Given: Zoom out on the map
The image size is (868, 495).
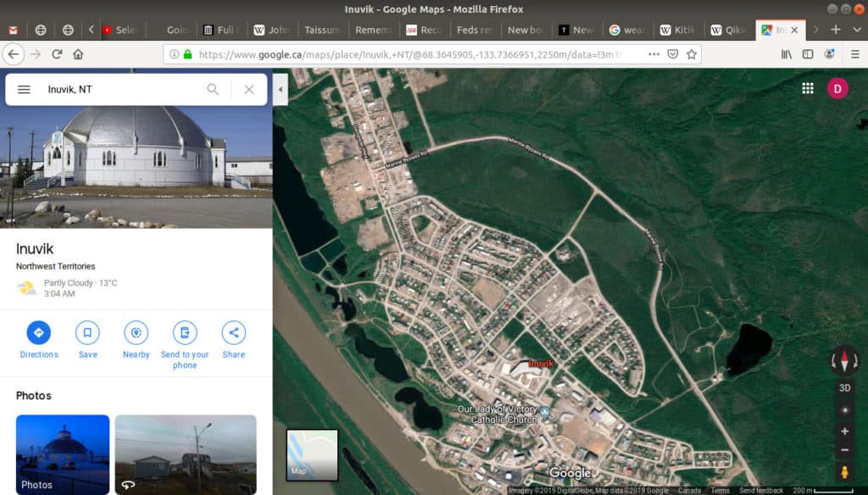Looking at the screenshot, I should click(844, 449).
